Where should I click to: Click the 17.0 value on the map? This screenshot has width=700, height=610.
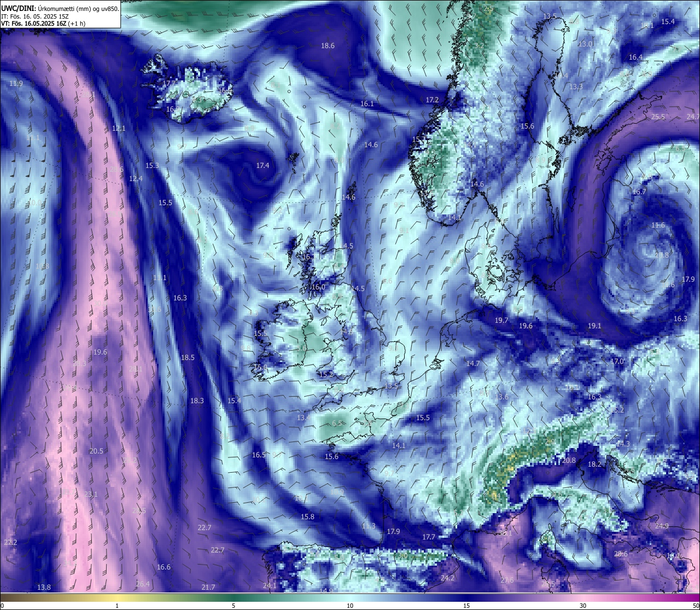click(617, 361)
